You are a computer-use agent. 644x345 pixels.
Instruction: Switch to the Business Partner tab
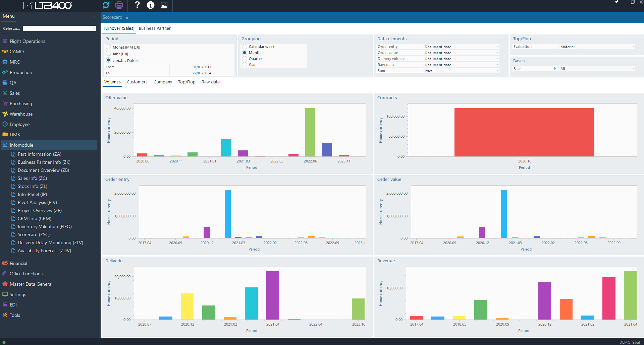pos(155,28)
